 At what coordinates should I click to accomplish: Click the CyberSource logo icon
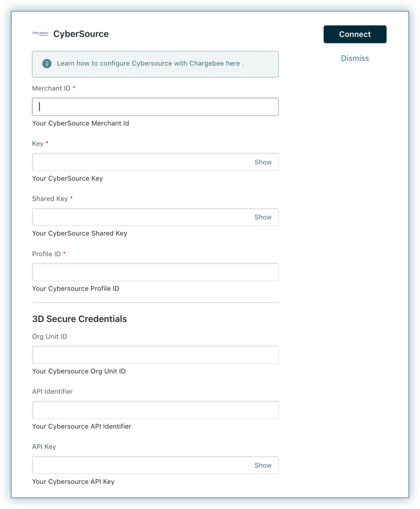pos(40,34)
